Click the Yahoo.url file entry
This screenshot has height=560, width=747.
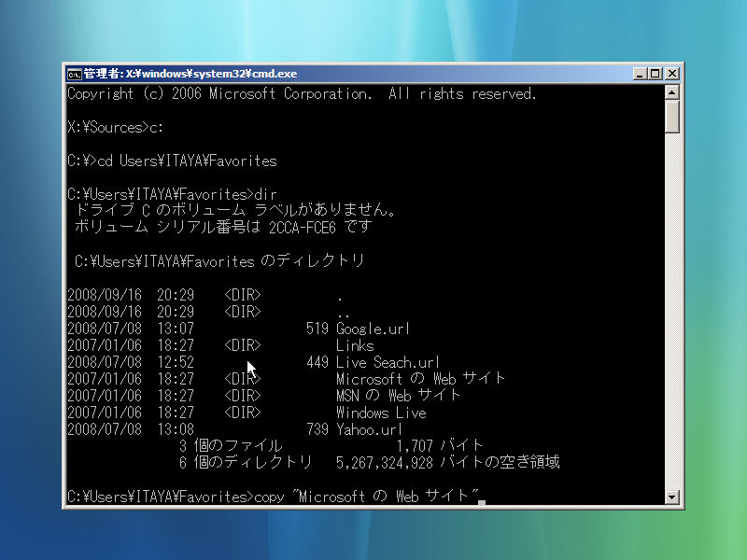point(369,429)
